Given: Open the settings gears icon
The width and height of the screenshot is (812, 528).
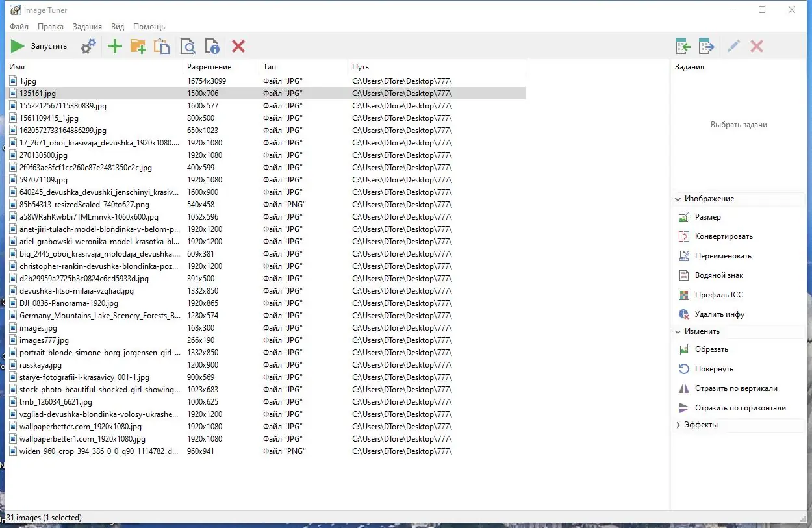Looking at the screenshot, I should (x=88, y=46).
